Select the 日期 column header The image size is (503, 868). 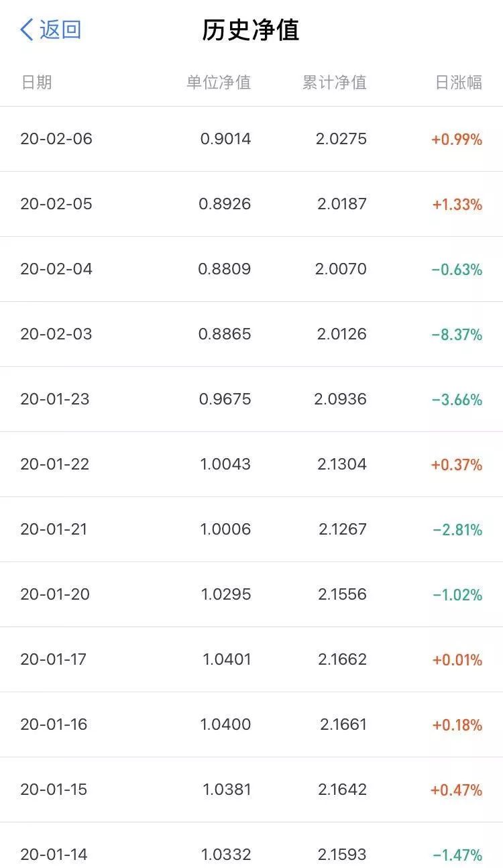point(36,83)
